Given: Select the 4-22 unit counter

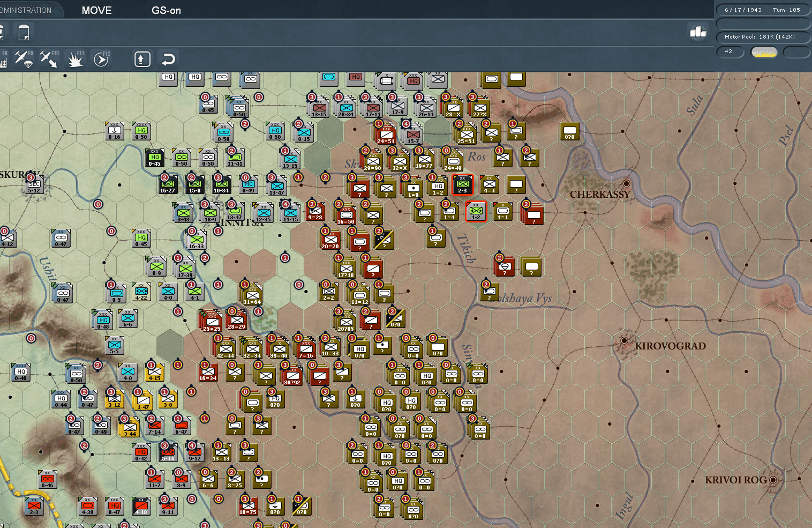Looking at the screenshot, I should 141,292.
